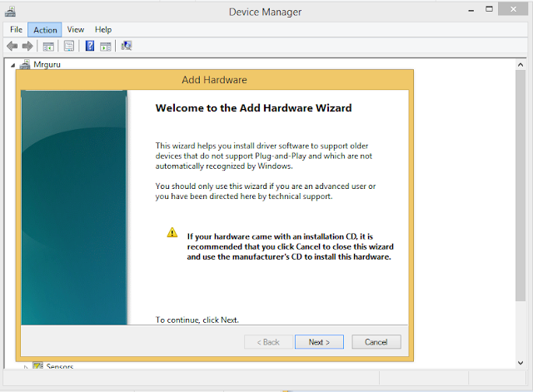Screen dimensions: 533x392
Task: Open the View menu
Action: pyautogui.click(x=76, y=30)
